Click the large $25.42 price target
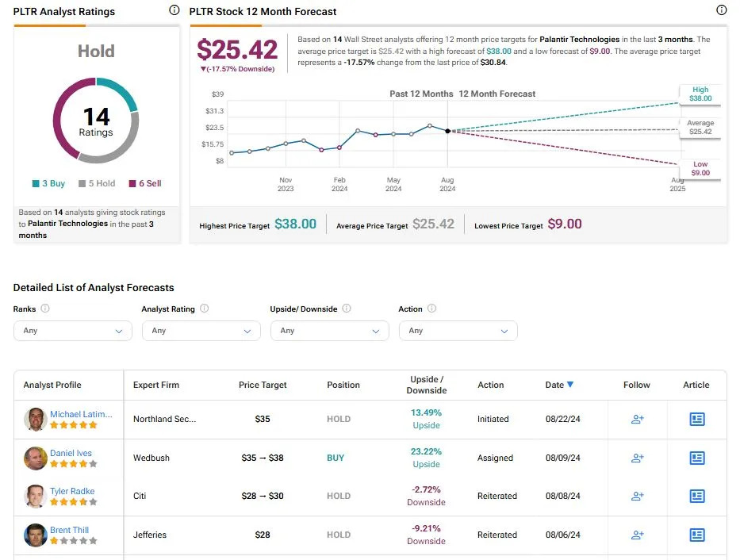This screenshot has width=740, height=560. (237, 50)
